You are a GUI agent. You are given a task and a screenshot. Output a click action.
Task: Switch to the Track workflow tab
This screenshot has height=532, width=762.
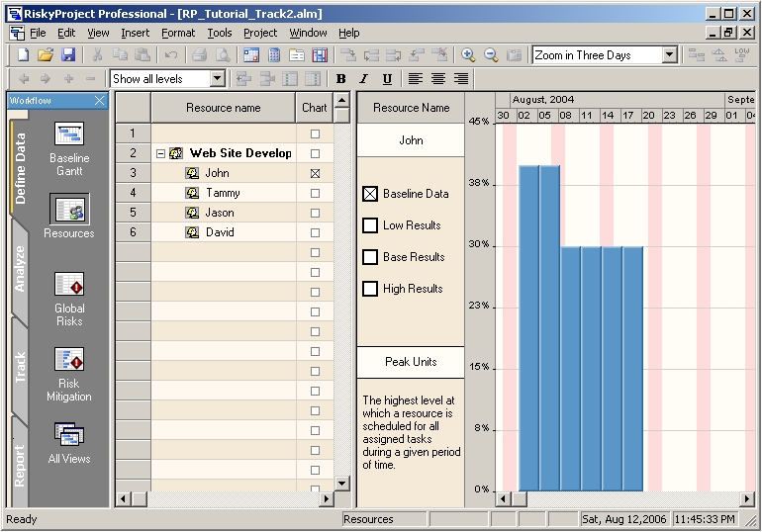(20, 368)
